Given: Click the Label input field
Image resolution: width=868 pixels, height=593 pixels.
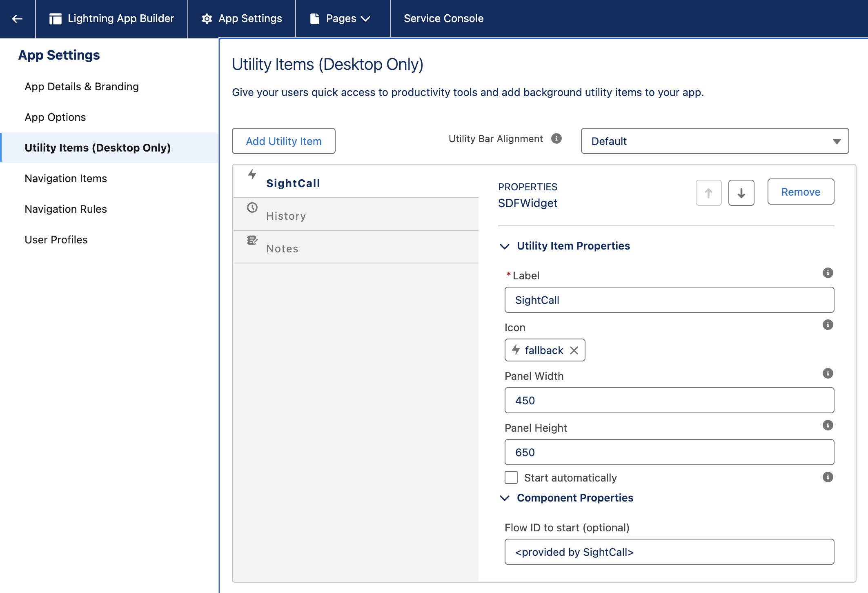Looking at the screenshot, I should pos(669,300).
